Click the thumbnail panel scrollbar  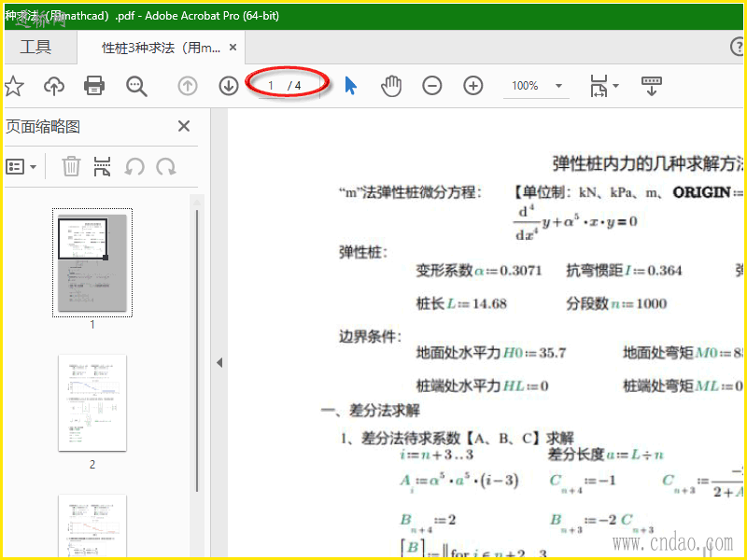(x=197, y=353)
